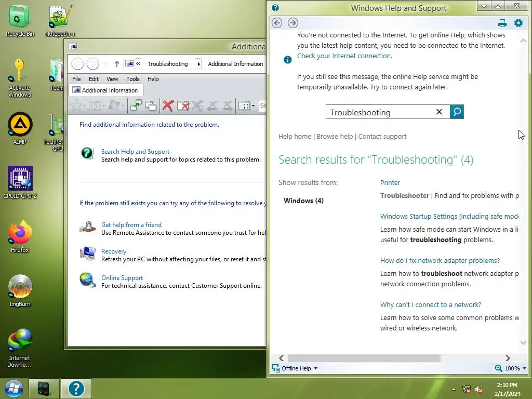The height and width of the screenshot is (399, 532).
Task: Click the horizontal scrollbar thumb in Help
Action: click(x=364, y=358)
